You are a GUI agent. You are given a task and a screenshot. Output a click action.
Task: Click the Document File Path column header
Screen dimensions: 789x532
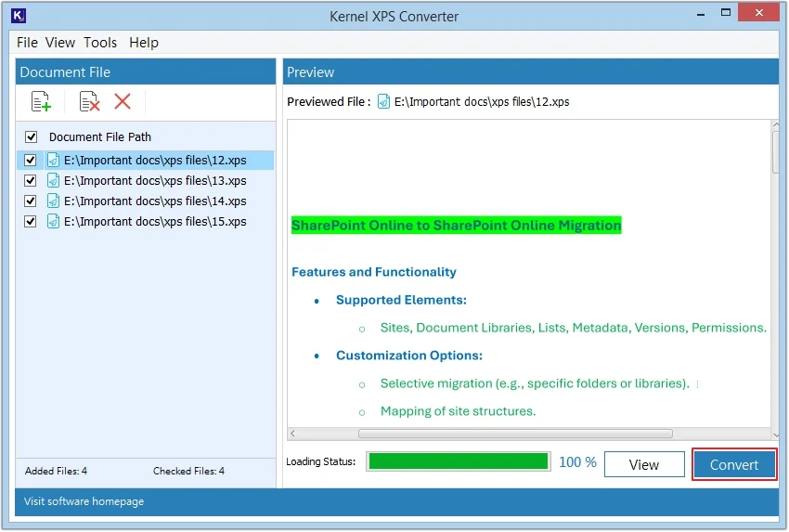[100, 136]
